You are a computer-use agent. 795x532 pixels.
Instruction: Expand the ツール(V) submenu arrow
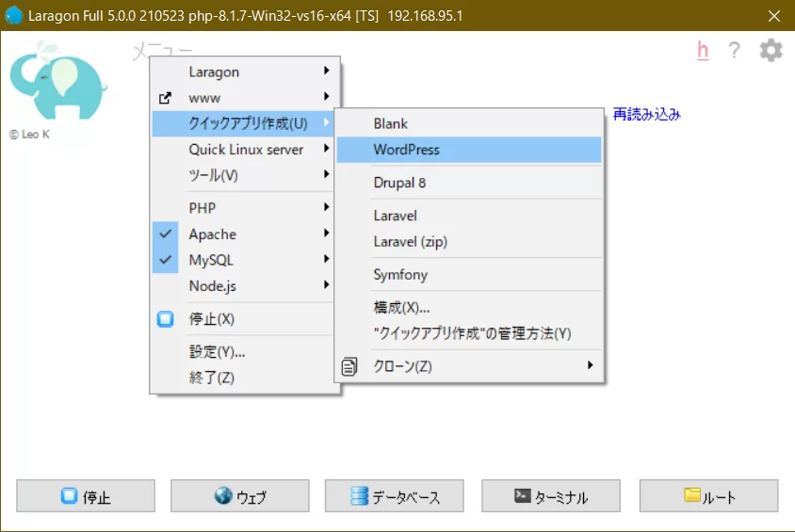pos(327,174)
